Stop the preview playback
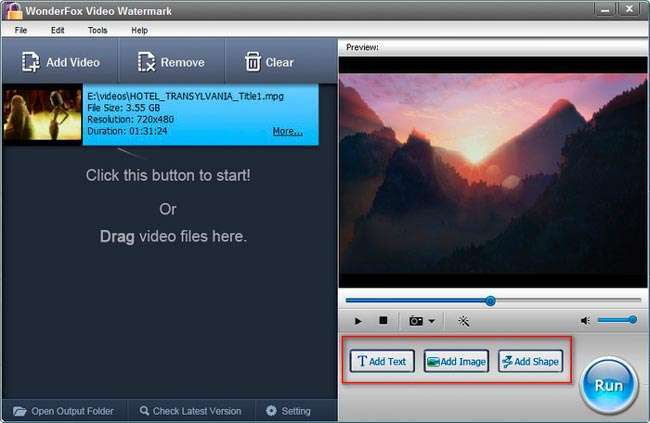Viewport: 650px width, 423px height. click(x=383, y=320)
